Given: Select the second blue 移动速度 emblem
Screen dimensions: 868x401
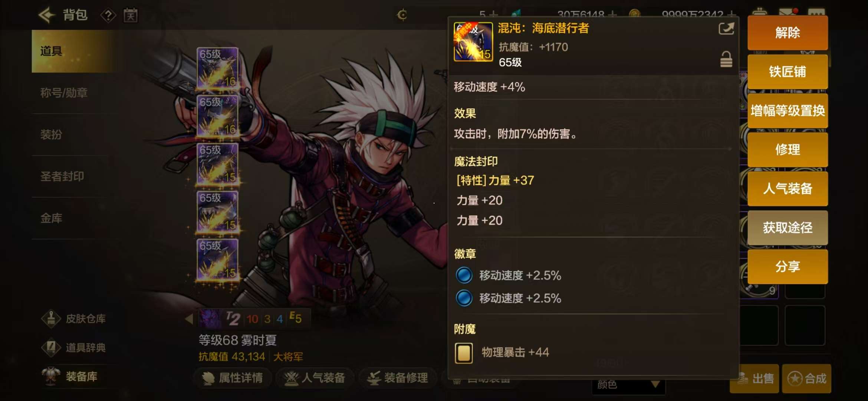Looking at the screenshot, I should [464, 298].
